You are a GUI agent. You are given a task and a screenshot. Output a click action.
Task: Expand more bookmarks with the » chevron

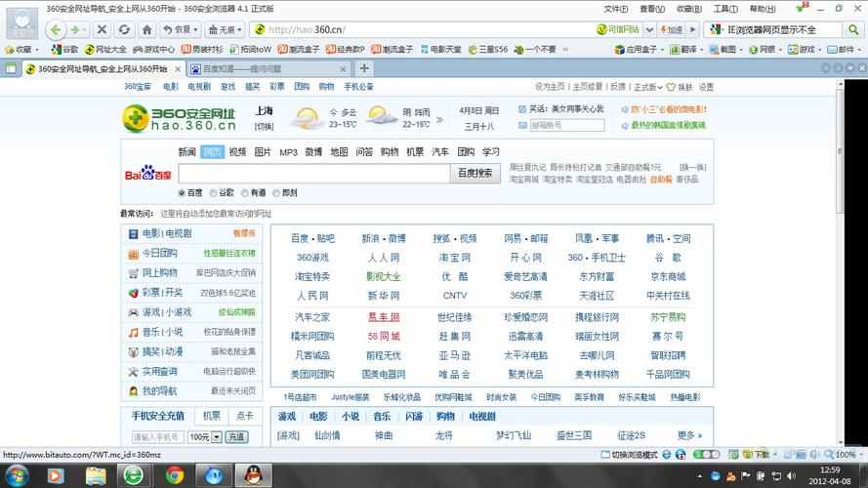(x=565, y=49)
